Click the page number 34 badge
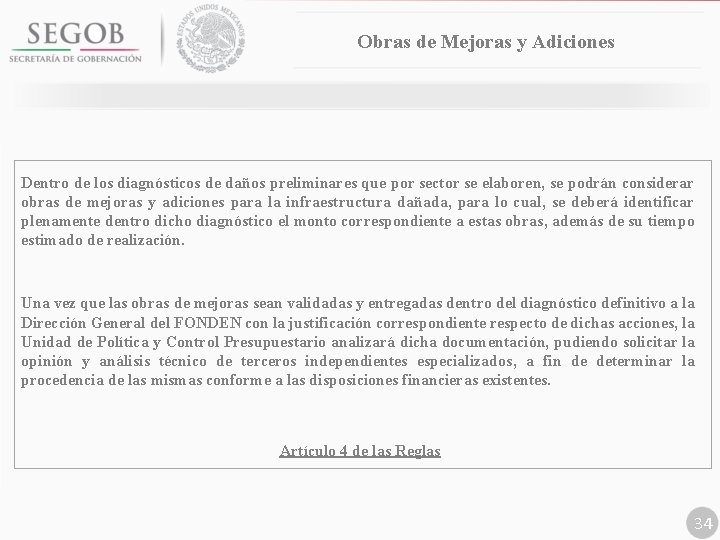This screenshot has width=720, height=540. [703, 523]
